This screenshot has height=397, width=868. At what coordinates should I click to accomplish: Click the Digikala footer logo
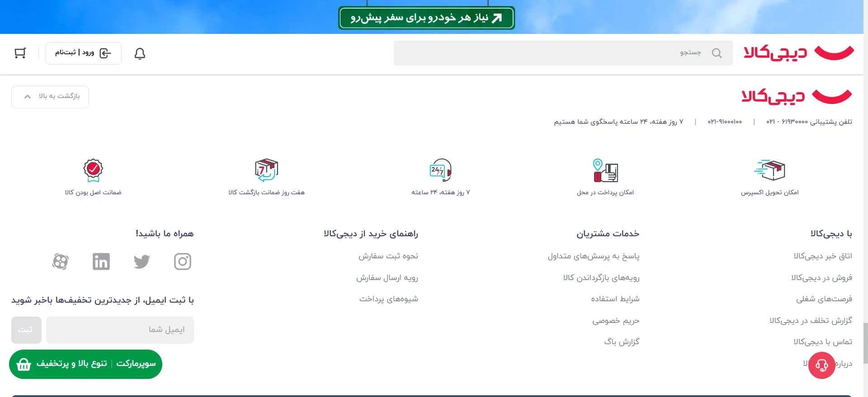[797, 97]
